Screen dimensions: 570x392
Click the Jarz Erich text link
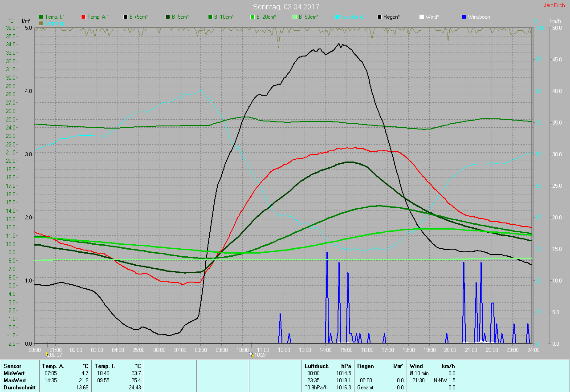tap(554, 5)
